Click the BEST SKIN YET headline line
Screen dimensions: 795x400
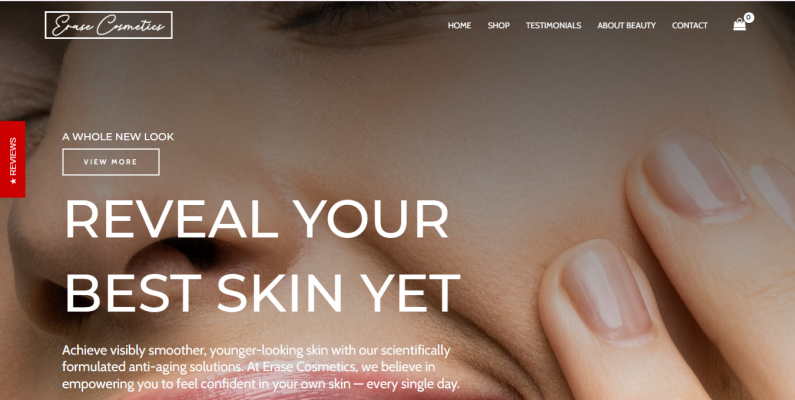tap(263, 293)
